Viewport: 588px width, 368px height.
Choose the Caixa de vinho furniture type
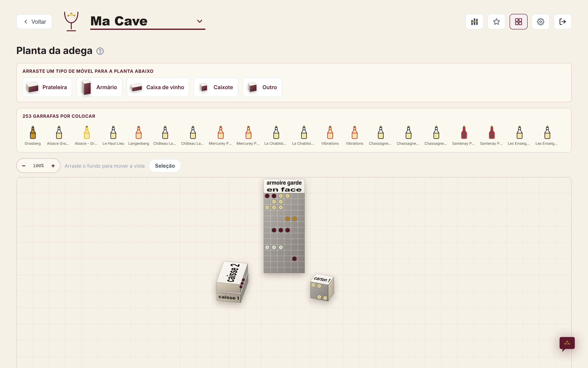(x=158, y=87)
